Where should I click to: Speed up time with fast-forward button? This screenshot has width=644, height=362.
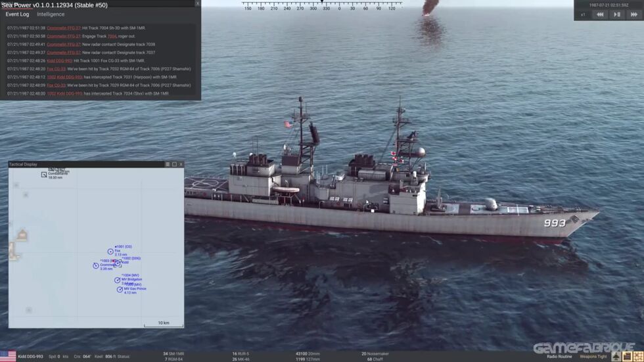click(x=633, y=14)
